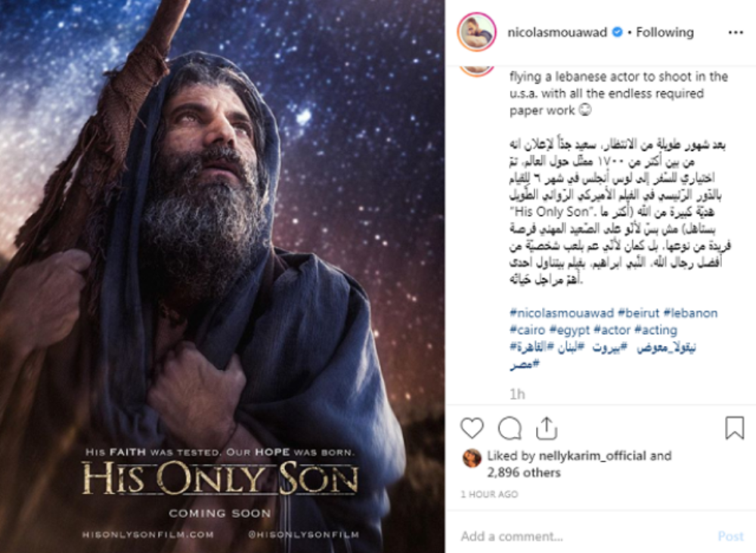Screen dimensions: 756x553
Task: Show the list of 2,896 others who liked
Action: coord(524,473)
